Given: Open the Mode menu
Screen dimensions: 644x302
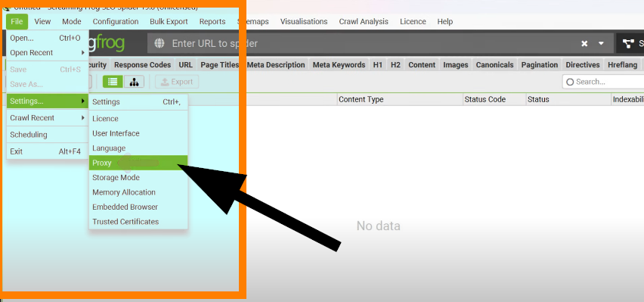Looking at the screenshot, I should point(72,21).
